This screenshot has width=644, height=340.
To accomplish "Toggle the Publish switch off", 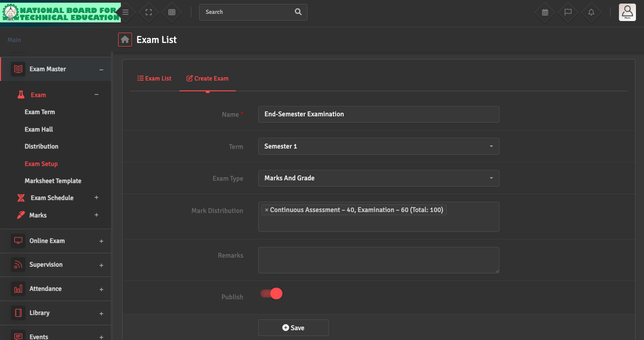I will pyautogui.click(x=272, y=294).
